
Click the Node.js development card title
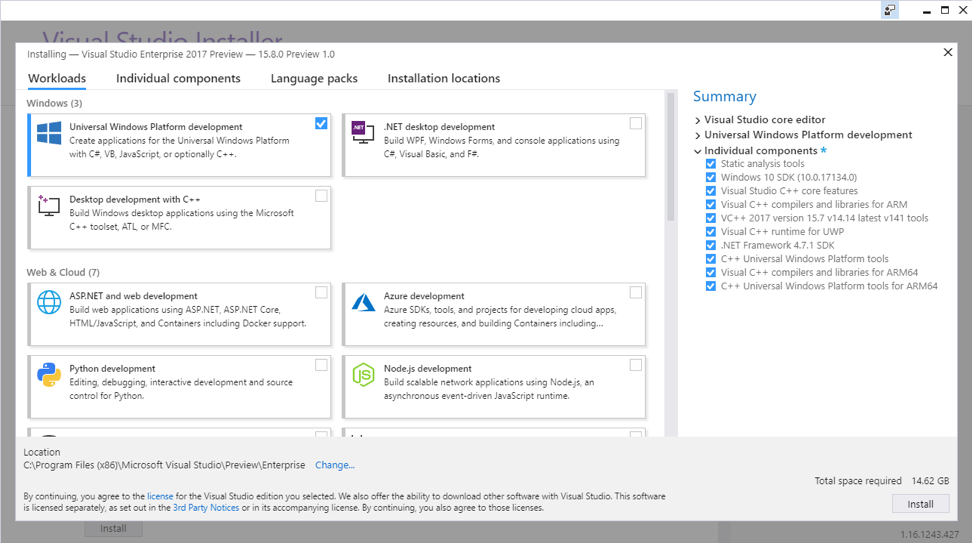click(x=428, y=368)
